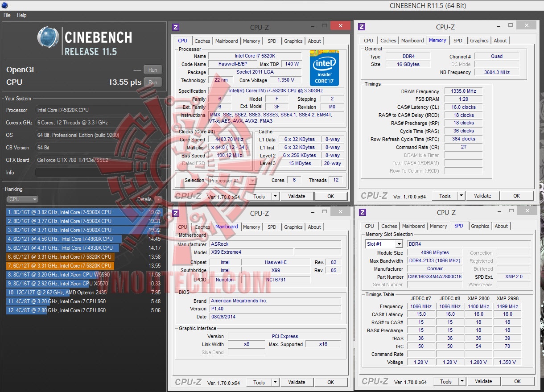
Task: Click Tools button in SPD CPU-Z window
Action: [446, 381]
